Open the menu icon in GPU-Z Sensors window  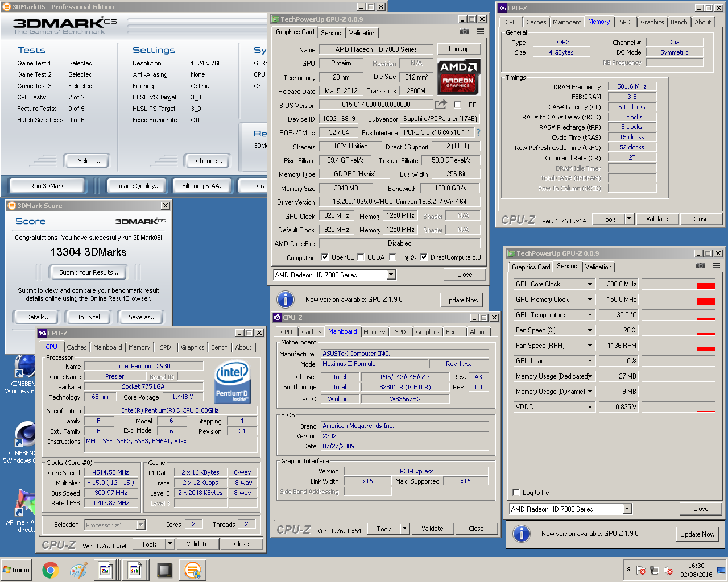717,265
